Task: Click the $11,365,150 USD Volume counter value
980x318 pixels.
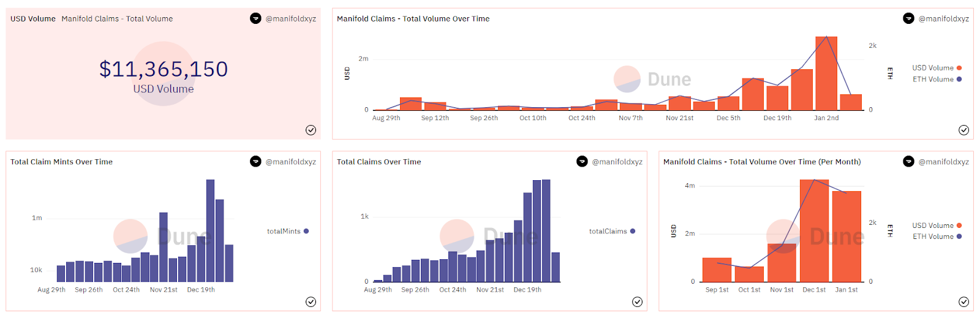Action: (164, 69)
